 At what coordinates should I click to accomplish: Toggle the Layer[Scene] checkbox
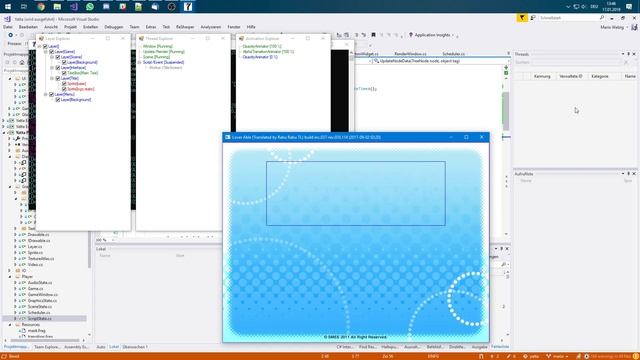tap(58, 57)
